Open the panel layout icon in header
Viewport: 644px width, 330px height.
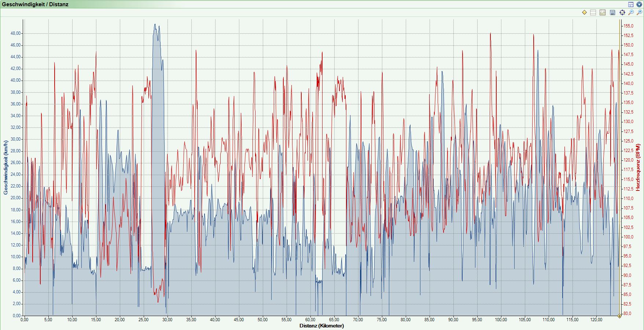[631, 4]
